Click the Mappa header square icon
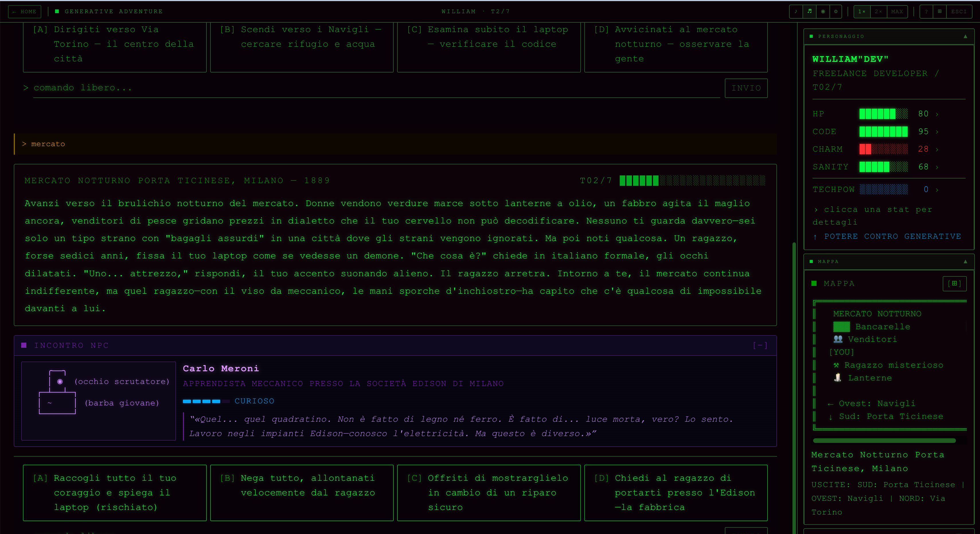 click(811, 262)
